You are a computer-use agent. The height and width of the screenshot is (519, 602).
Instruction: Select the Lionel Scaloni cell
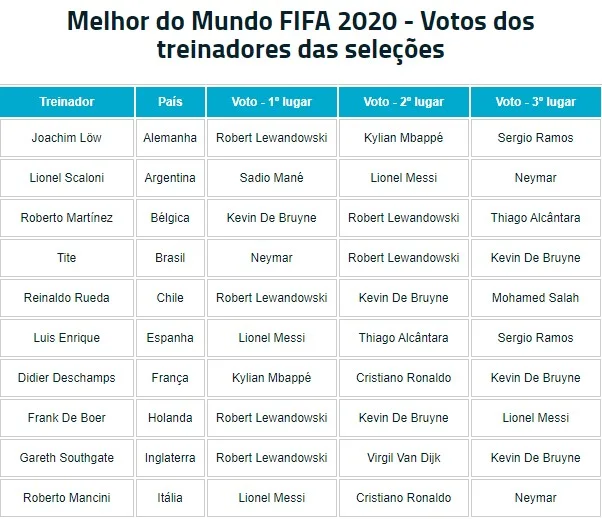pyautogui.click(x=67, y=178)
